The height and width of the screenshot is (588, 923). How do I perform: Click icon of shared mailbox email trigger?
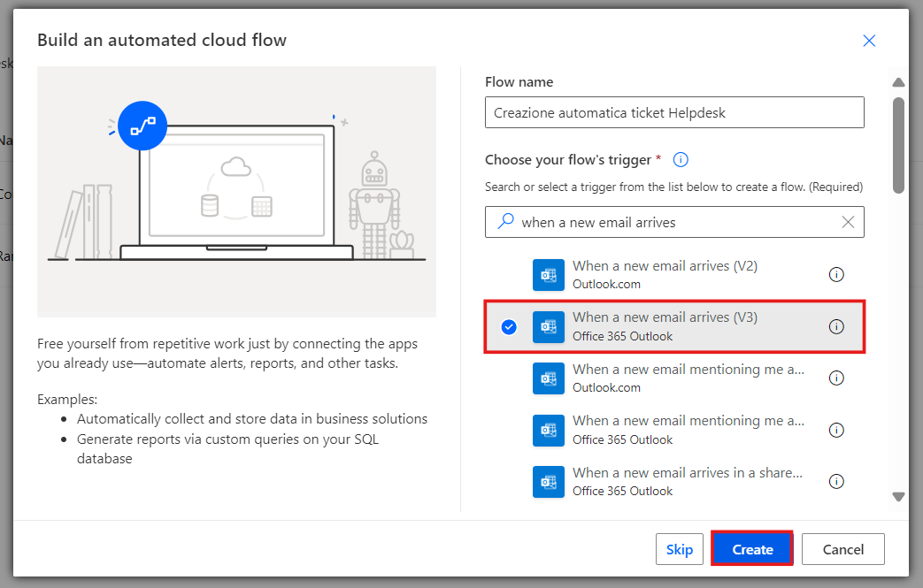pos(548,482)
